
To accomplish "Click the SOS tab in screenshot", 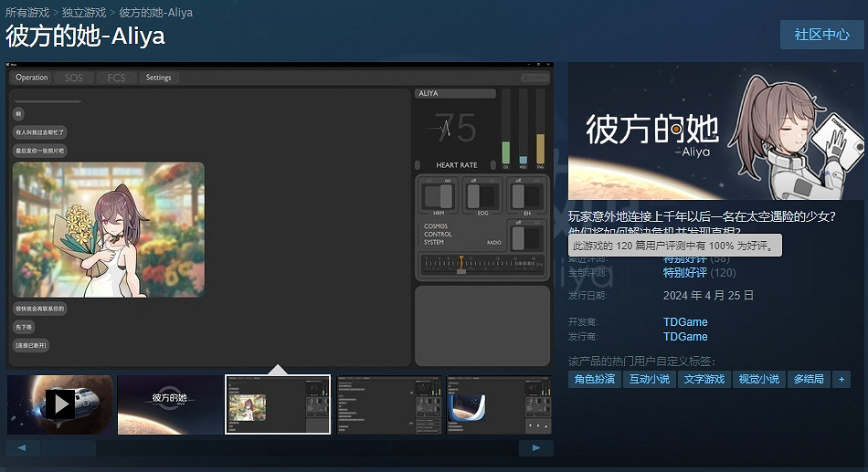I will [x=74, y=78].
